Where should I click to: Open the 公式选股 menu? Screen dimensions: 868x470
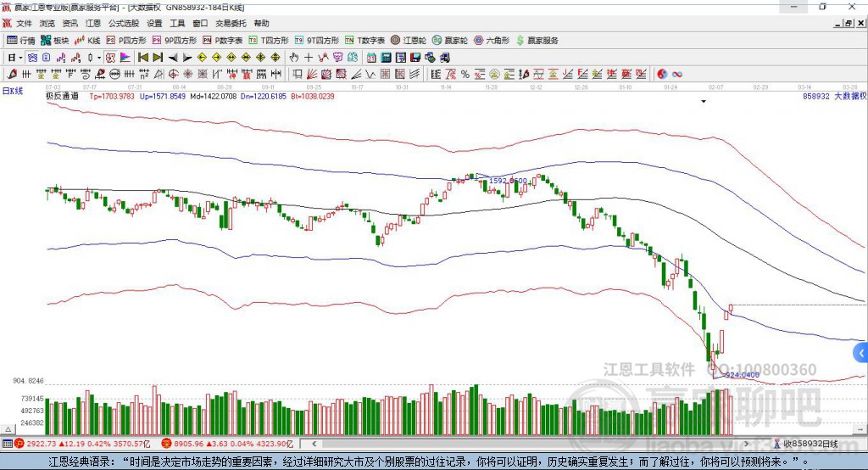pos(124,24)
